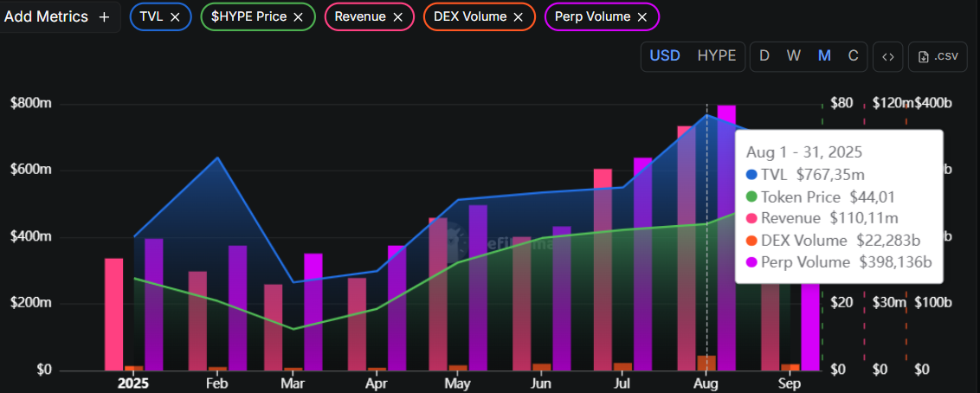This screenshot has height=393, width=980.
Task: Click the Mar label on x-axis
Action: click(x=293, y=383)
